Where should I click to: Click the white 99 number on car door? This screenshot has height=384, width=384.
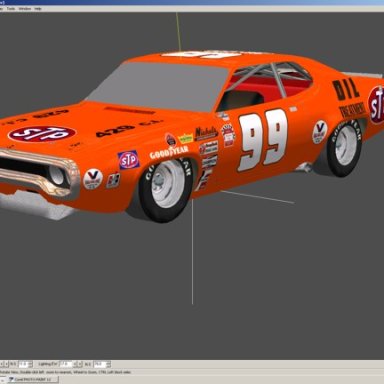click(263, 139)
